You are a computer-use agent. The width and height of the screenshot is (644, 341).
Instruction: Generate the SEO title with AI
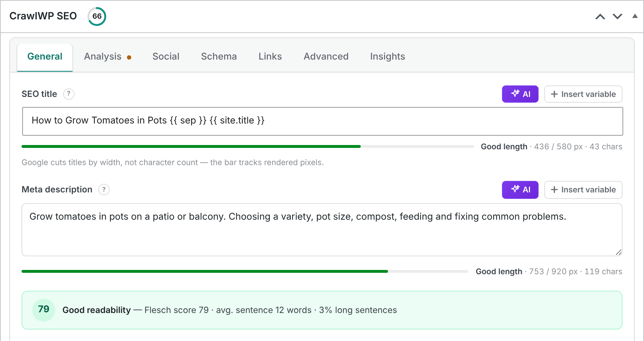click(x=520, y=94)
